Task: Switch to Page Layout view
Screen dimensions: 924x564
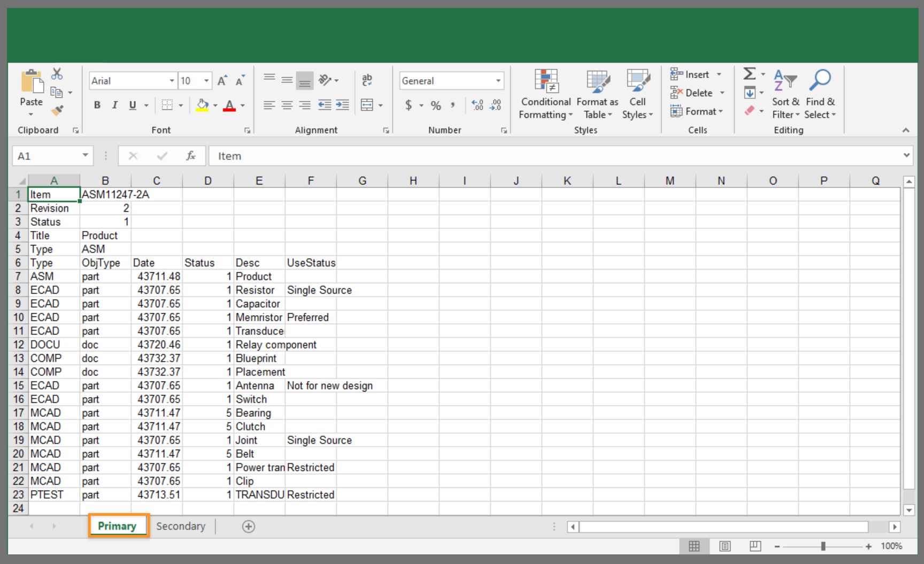Action: coord(725,546)
